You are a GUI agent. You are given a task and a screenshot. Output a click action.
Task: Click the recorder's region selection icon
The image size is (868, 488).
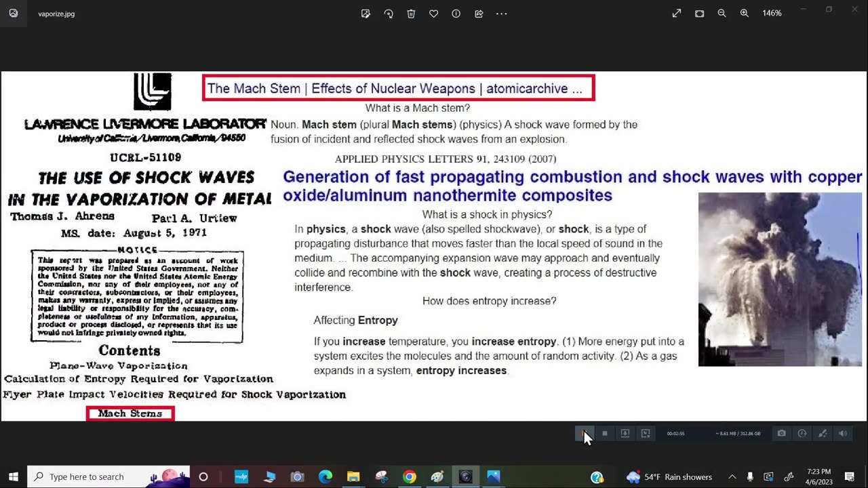(x=646, y=433)
